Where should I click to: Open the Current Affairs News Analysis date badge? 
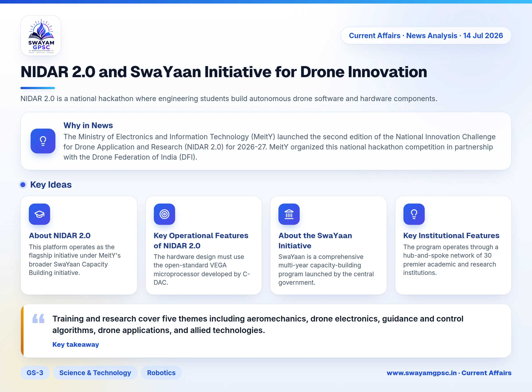pyautogui.click(x=426, y=36)
